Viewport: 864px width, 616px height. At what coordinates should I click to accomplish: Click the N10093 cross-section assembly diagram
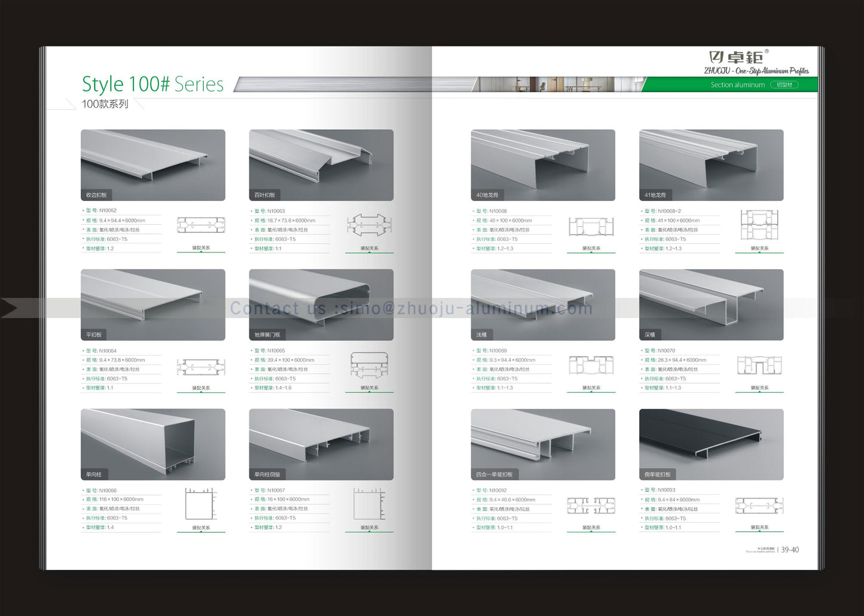click(759, 505)
